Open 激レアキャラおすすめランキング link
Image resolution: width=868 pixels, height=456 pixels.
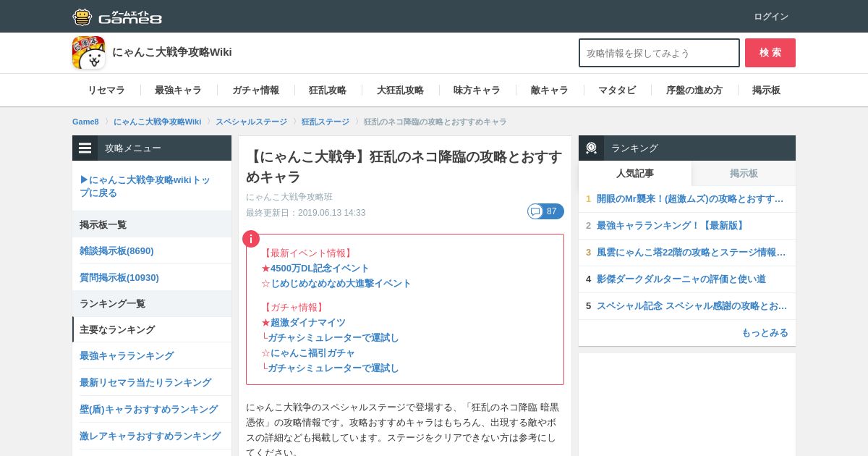coord(150,436)
